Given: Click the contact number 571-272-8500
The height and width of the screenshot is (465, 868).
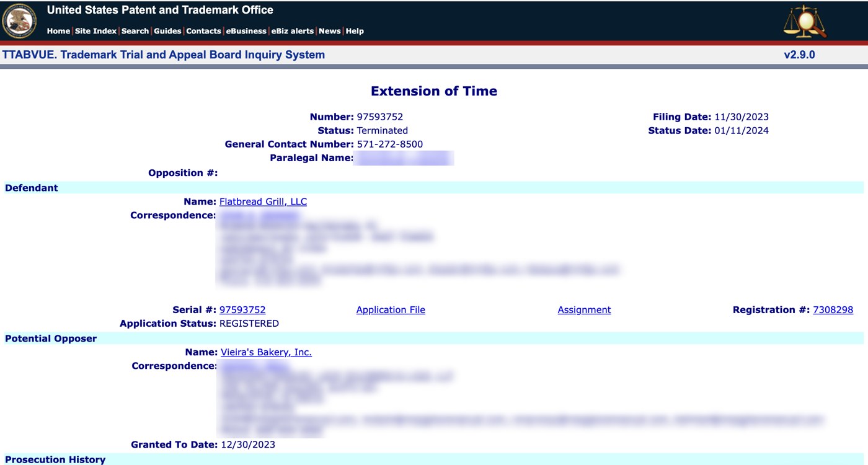Looking at the screenshot, I should pyautogui.click(x=390, y=144).
